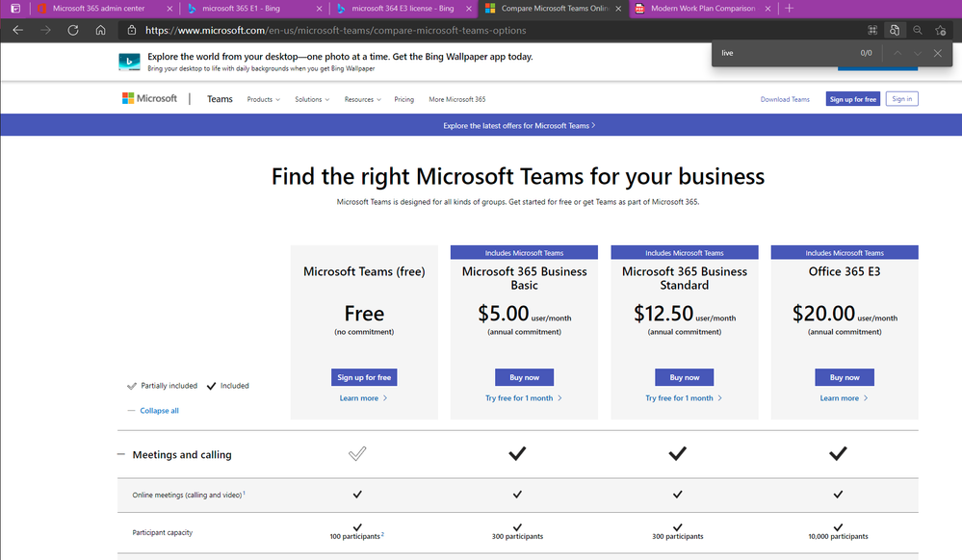
Task: Open Learn more under Office 365 E3
Action: 844,398
